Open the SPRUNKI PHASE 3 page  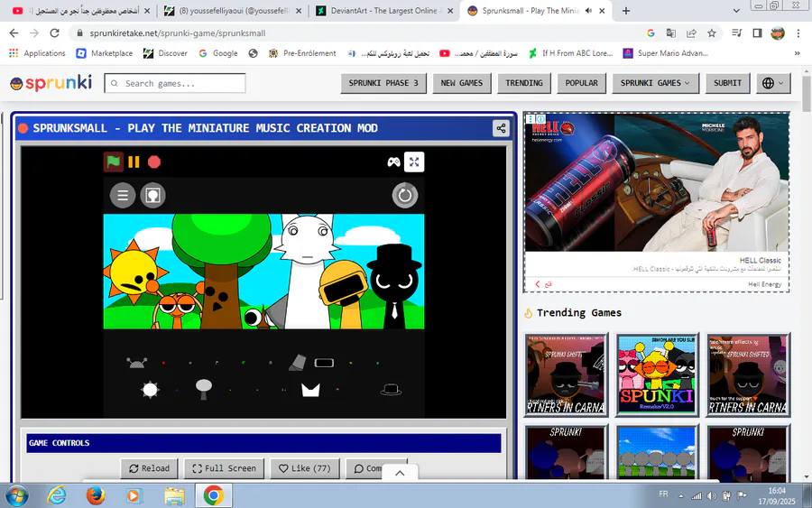click(x=383, y=83)
